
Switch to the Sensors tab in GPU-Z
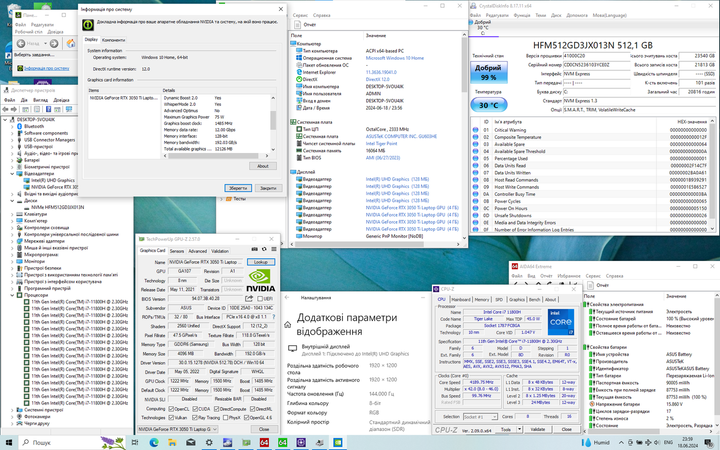177,251
